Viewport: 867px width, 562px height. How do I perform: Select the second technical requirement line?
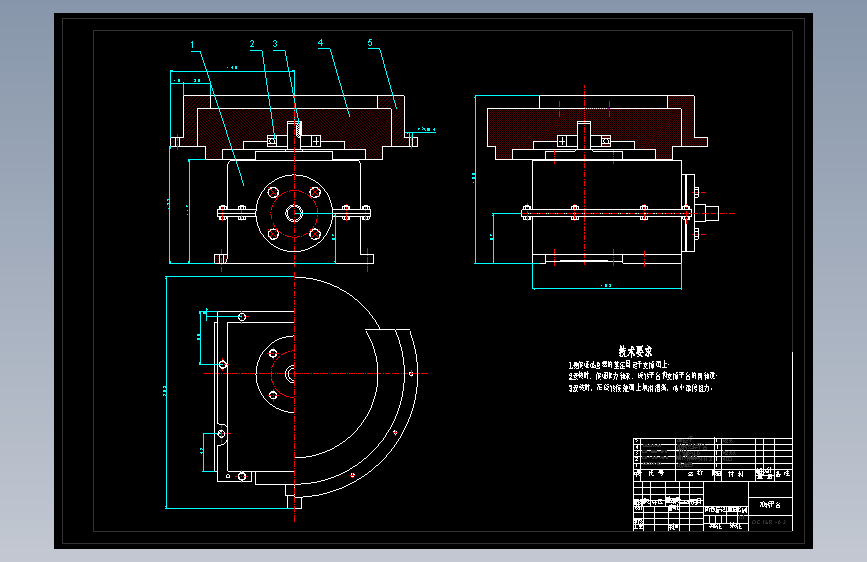(x=643, y=376)
